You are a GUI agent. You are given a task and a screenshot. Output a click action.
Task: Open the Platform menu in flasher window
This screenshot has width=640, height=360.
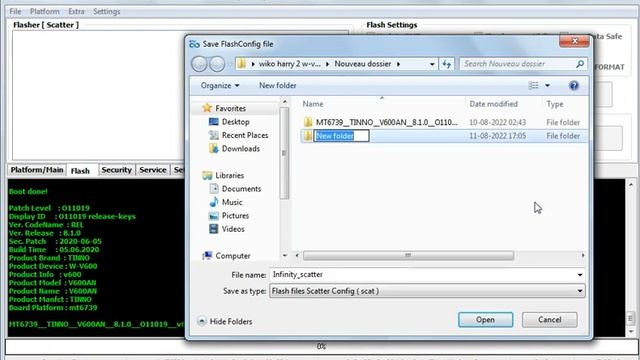[44, 11]
